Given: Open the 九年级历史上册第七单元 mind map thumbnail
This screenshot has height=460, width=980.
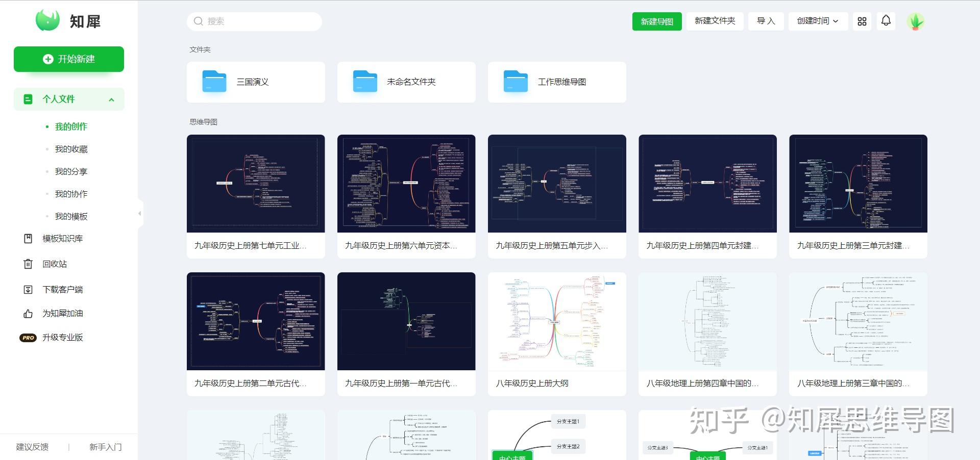Looking at the screenshot, I should pos(256,184).
